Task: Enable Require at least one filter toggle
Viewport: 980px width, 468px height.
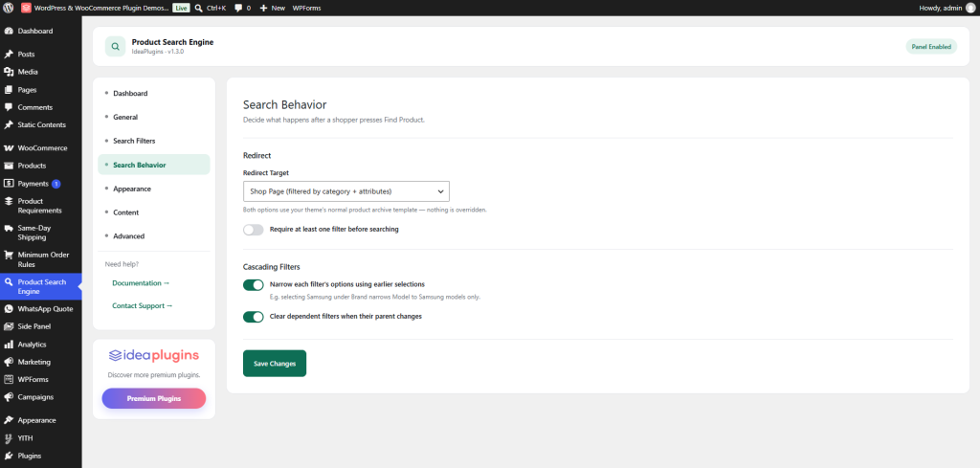Action: pyautogui.click(x=253, y=230)
